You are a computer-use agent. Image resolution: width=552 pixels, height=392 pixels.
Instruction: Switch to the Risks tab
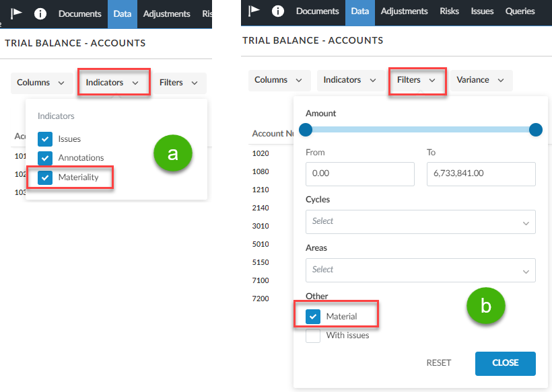coord(449,11)
